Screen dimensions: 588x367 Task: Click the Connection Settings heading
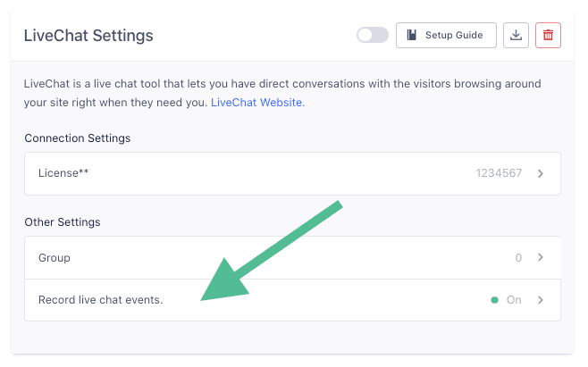click(78, 138)
